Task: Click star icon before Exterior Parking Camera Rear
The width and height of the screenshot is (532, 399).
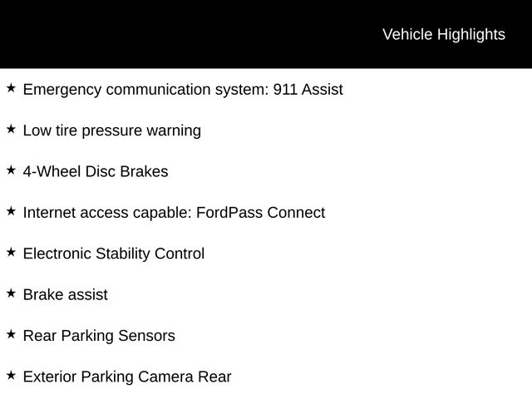Action: (11, 376)
